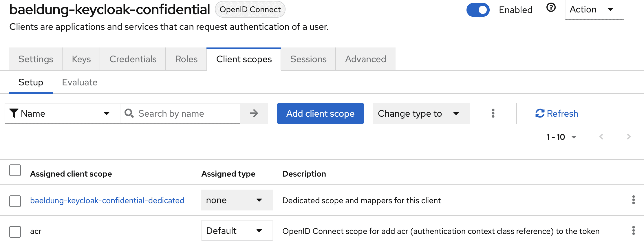This screenshot has width=644, height=242.
Task: Click the Search by name field
Action: click(x=185, y=113)
